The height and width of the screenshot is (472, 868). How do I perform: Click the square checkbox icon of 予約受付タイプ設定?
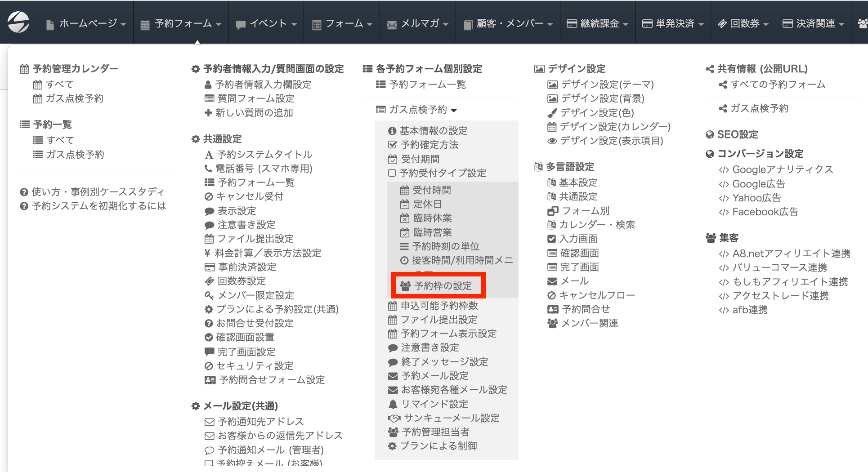(392, 173)
